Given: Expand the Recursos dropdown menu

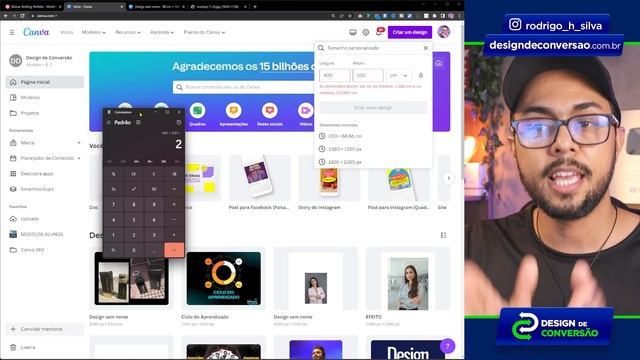Looking at the screenshot, I should 128,32.
